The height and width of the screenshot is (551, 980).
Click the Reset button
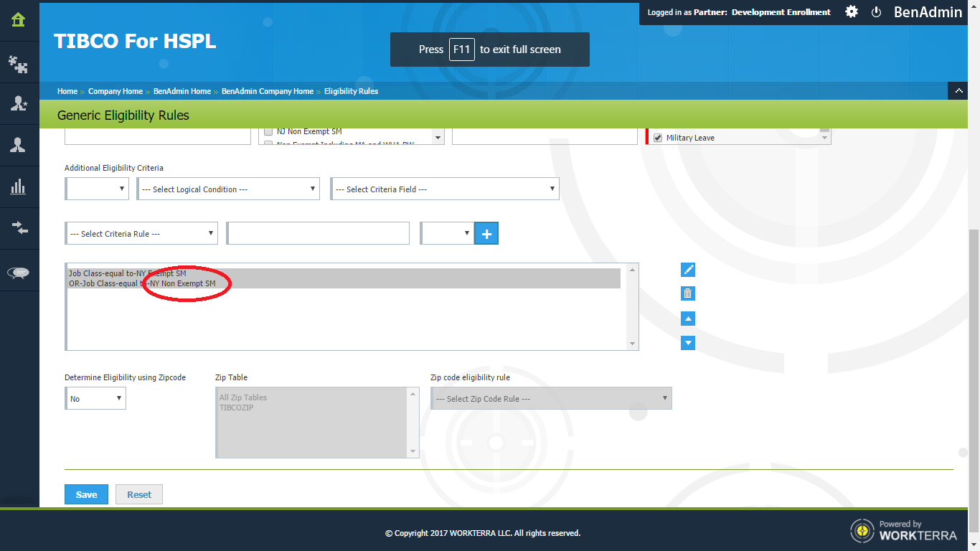(139, 494)
